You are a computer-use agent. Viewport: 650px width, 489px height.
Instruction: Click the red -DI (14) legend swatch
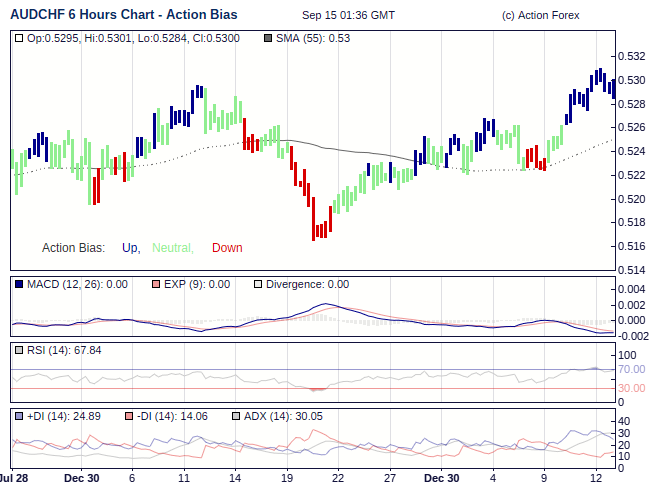(129, 416)
